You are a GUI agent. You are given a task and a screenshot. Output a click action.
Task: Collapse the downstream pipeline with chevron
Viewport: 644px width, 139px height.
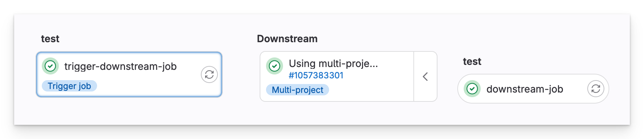425,77
